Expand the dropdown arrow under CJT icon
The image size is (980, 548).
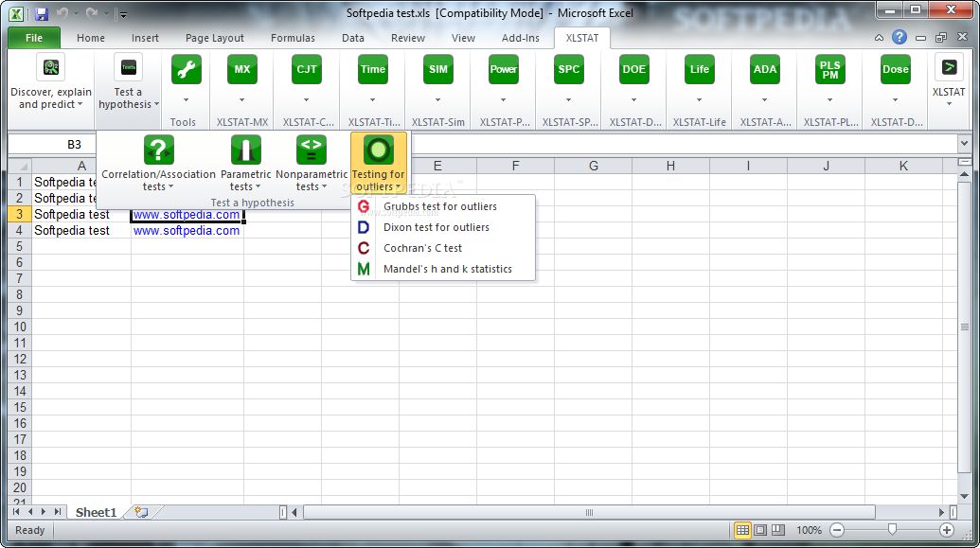pyautogui.click(x=306, y=100)
